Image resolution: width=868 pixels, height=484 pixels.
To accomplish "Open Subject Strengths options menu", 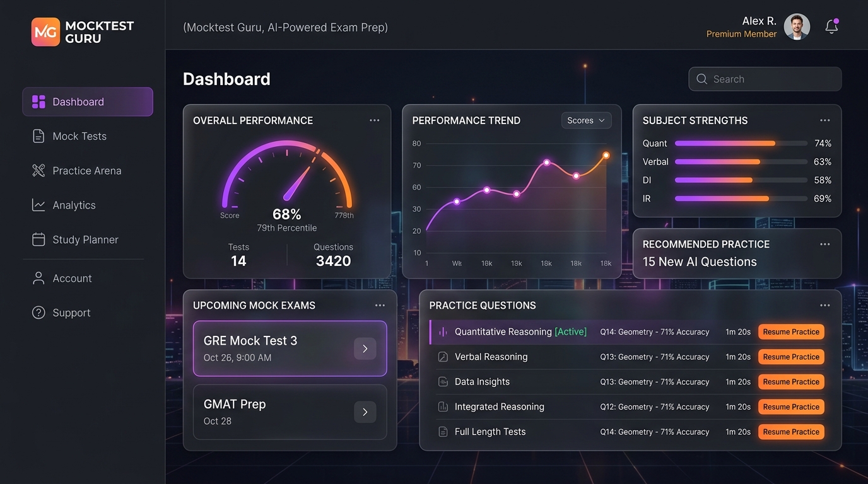I will pyautogui.click(x=824, y=120).
